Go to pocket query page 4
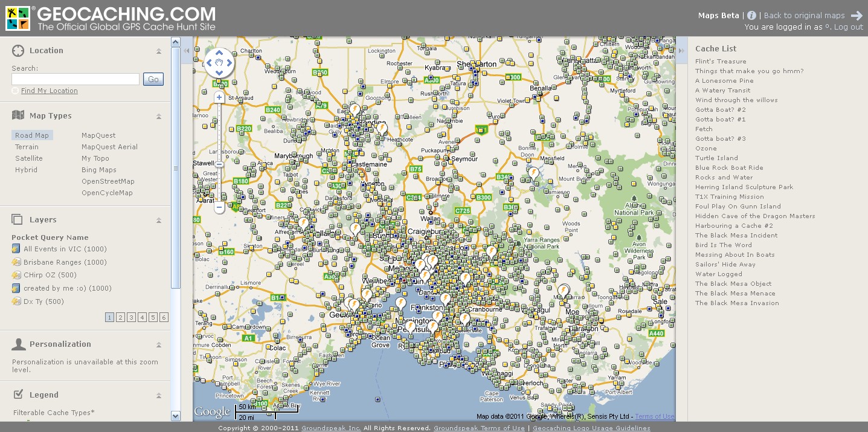The height and width of the screenshot is (432, 868). tap(142, 317)
